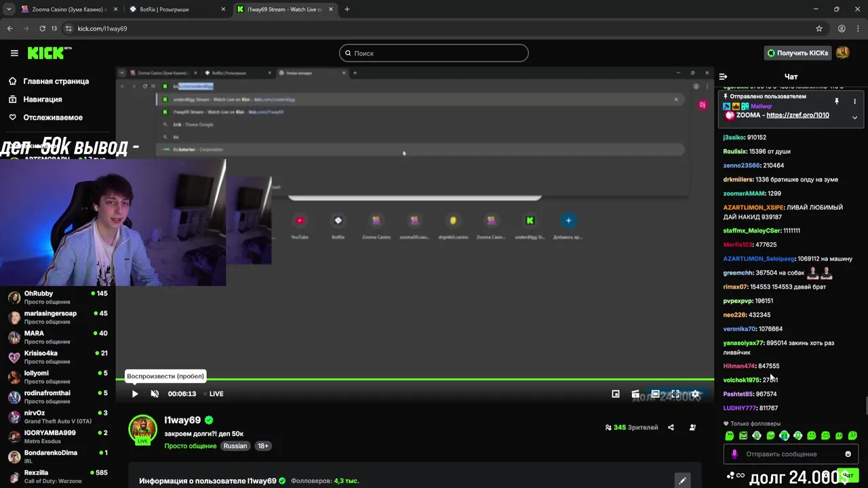868x488 pixels.
Task: Click the 345 Зрителей viewer count
Action: point(631,428)
